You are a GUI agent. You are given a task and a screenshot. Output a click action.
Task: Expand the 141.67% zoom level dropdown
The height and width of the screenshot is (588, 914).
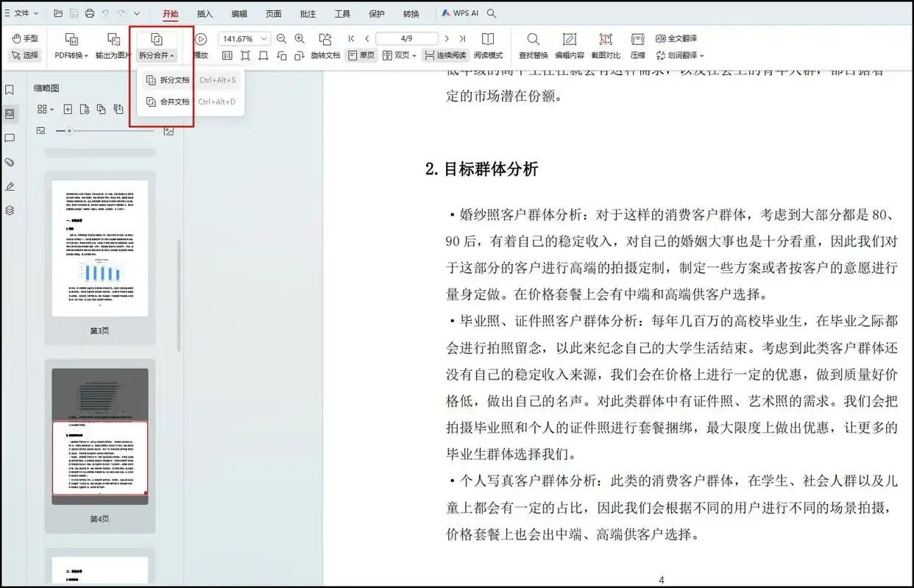[x=264, y=39]
